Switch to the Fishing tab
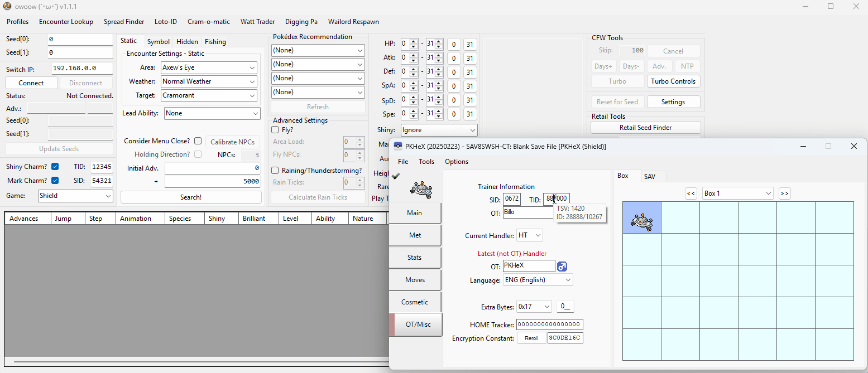This screenshot has height=373, width=868. coord(215,42)
